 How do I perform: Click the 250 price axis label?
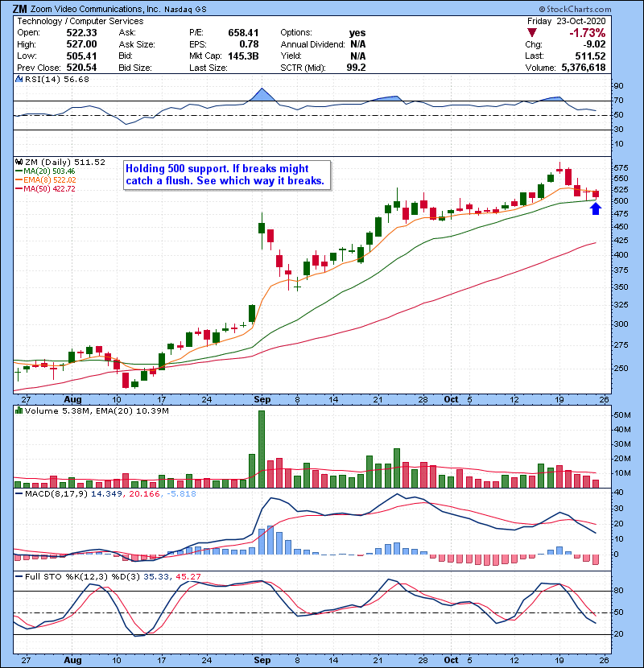coord(621,368)
